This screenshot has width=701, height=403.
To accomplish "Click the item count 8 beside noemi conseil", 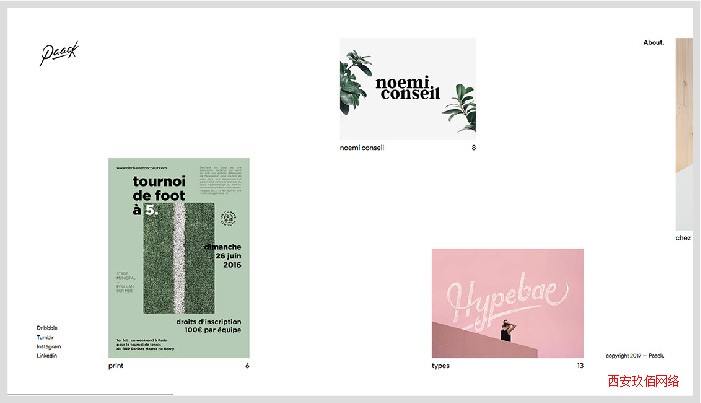I will pos(473,148).
